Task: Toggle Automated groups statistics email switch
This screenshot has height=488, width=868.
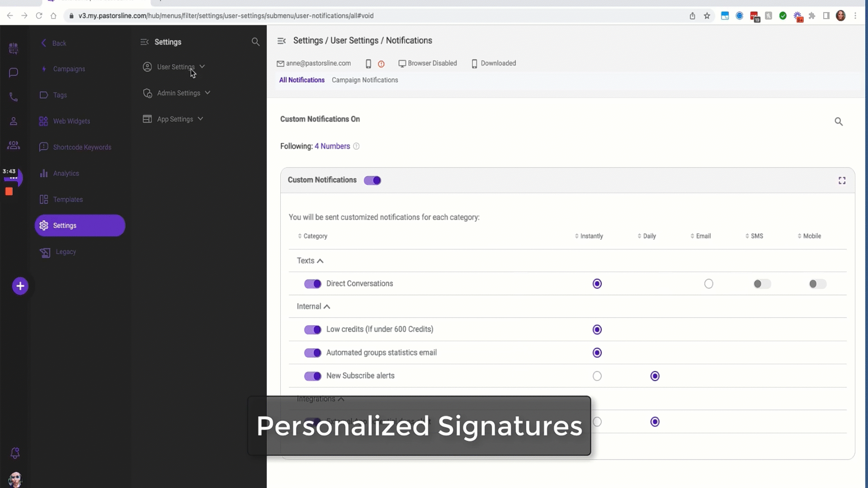Action: [x=312, y=353]
